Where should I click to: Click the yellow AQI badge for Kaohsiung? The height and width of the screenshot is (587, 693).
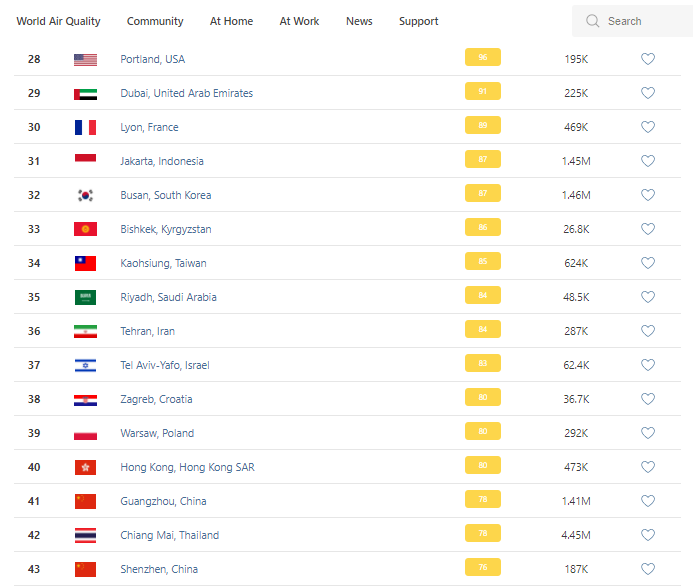(483, 263)
